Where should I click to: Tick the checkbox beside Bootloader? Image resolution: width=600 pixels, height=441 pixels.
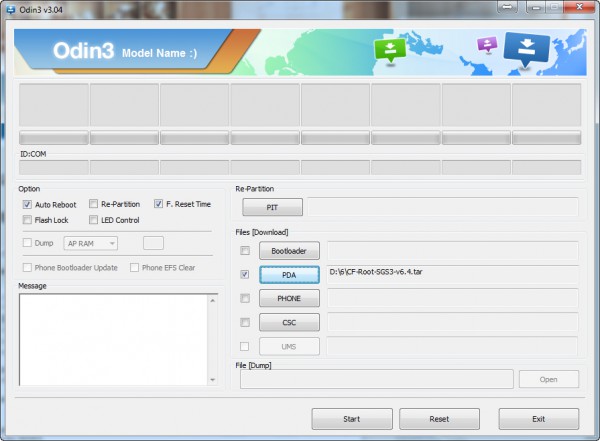pyautogui.click(x=245, y=250)
